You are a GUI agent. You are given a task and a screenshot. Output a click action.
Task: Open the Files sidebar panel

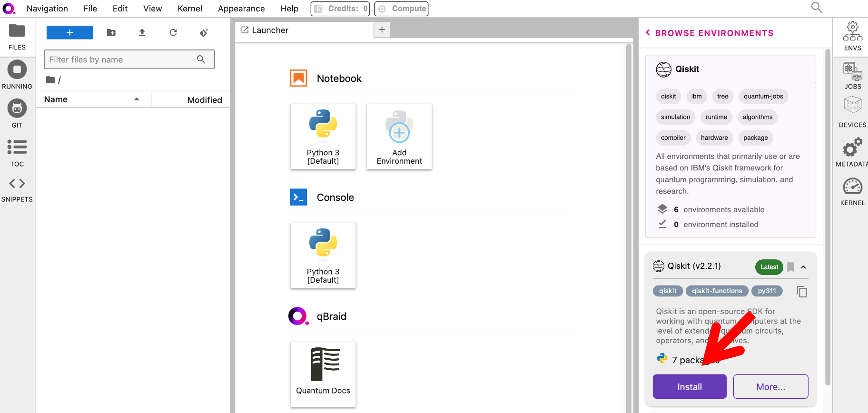click(17, 37)
